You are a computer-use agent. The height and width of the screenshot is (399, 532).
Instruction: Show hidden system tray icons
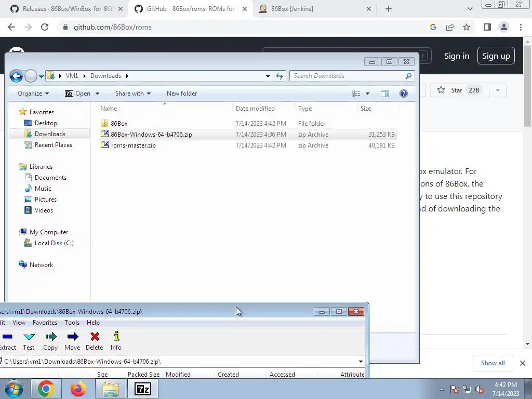click(442, 390)
